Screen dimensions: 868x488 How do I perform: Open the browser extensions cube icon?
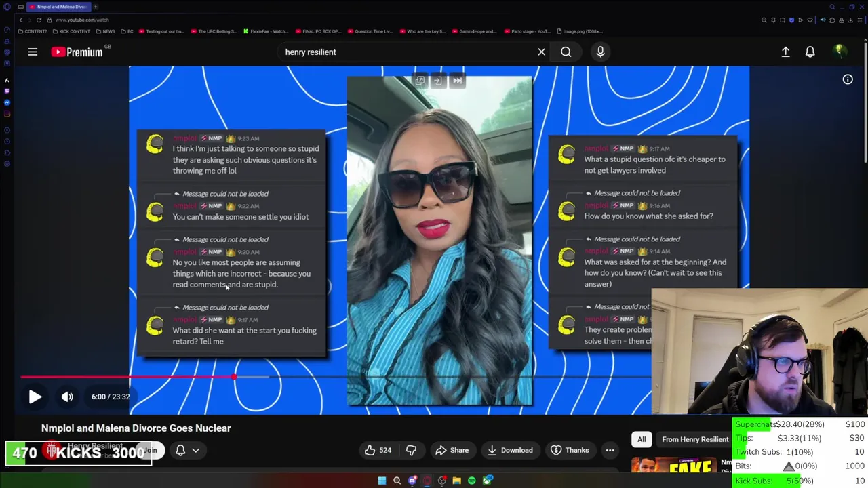(x=832, y=20)
